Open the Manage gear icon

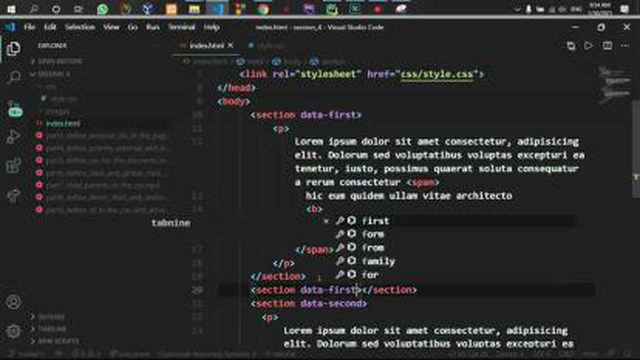coord(13,331)
